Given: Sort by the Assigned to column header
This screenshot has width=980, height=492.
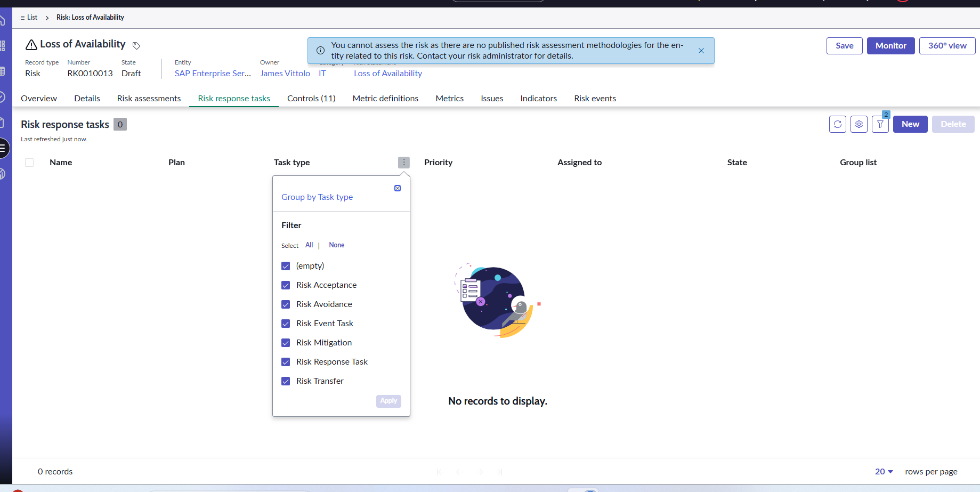Looking at the screenshot, I should [579, 163].
